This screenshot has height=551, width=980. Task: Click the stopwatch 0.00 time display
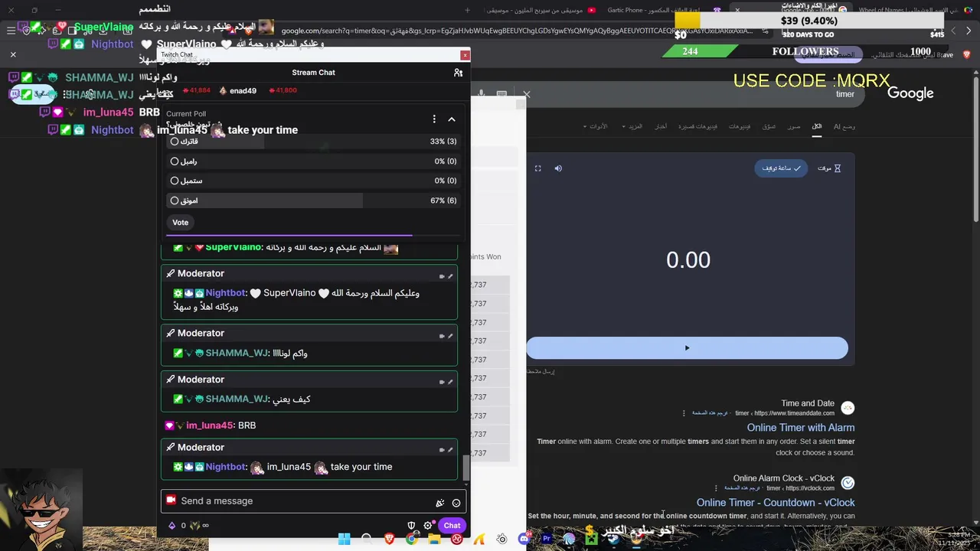(x=688, y=260)
